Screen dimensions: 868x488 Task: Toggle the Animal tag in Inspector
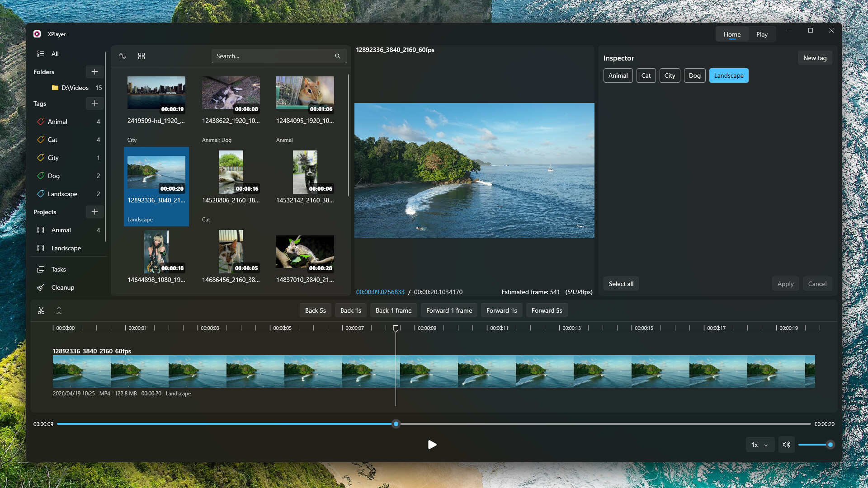coord(618,75)
